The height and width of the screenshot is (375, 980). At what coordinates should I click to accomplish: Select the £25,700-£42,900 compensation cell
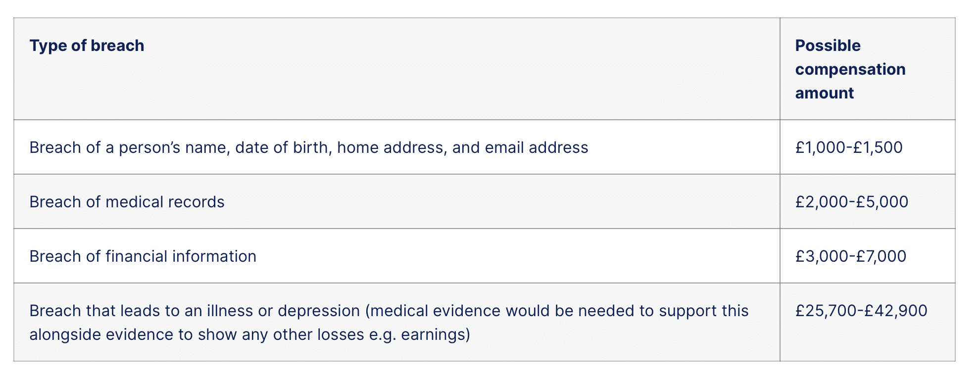tap(861, 311)
